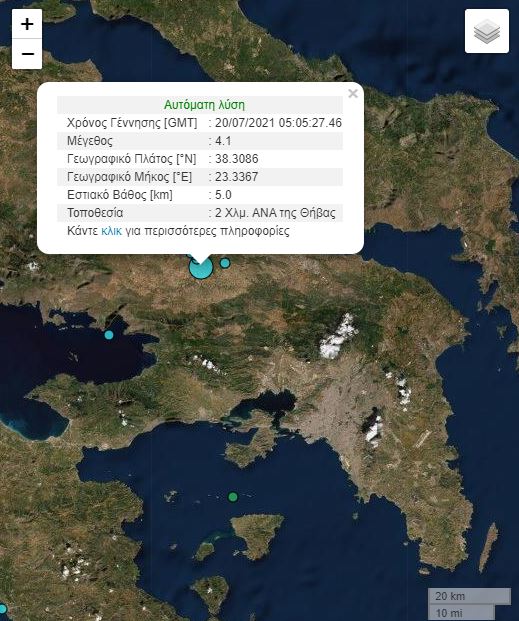Click the location text "2 Χλμ. ΑΝΑ της Θήβας"
The image size is (519, 621).
pyautogui.click(x=275, y=213)
